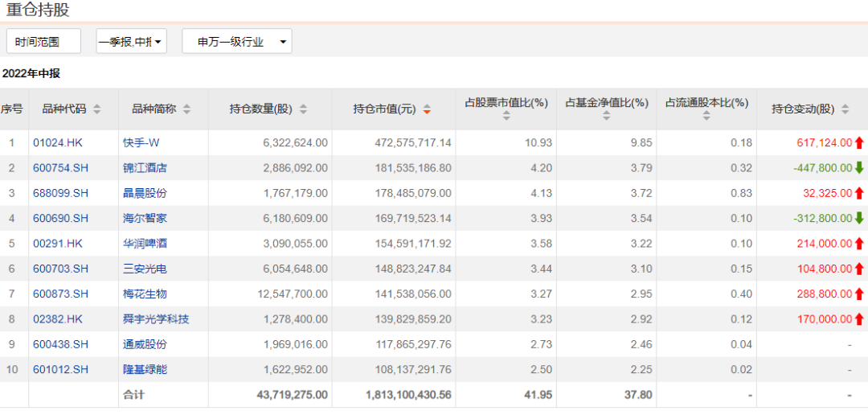Open the 梅花生物 stock name link
The height and width of the screenshot is (415, 868).
pyautogui.click(x=145, y=294)
